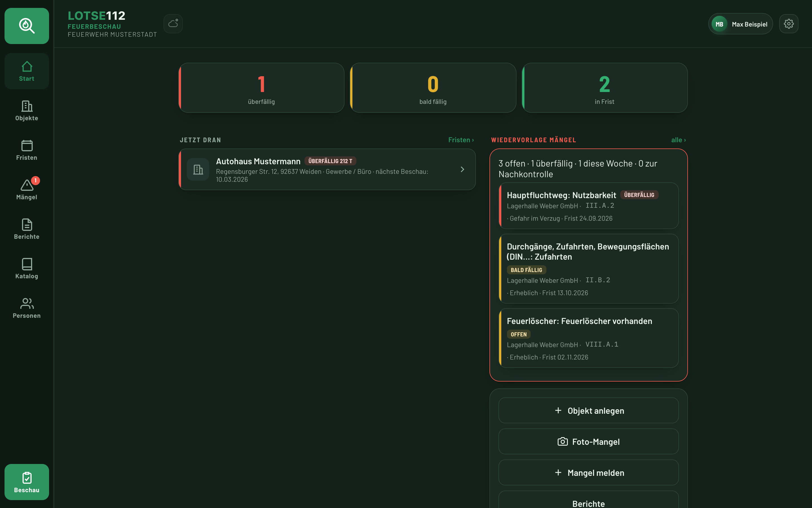Expand Autohaus Mustermann with the chevron
The height and width of the screenshot is (508, 812).
tap(462, 169)
